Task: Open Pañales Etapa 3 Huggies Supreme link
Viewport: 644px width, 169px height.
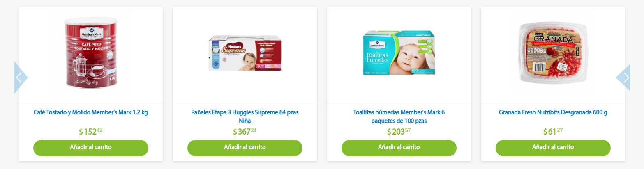Action: pos(245,116)
